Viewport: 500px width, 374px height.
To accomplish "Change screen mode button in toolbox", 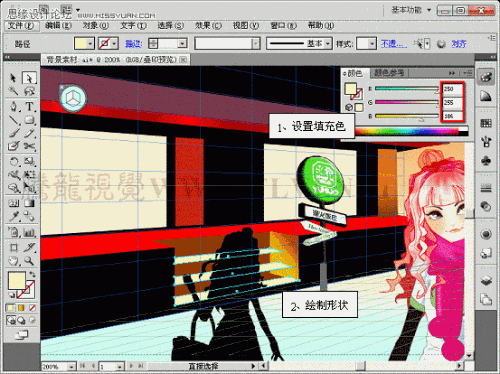I will tap(22, 335).
